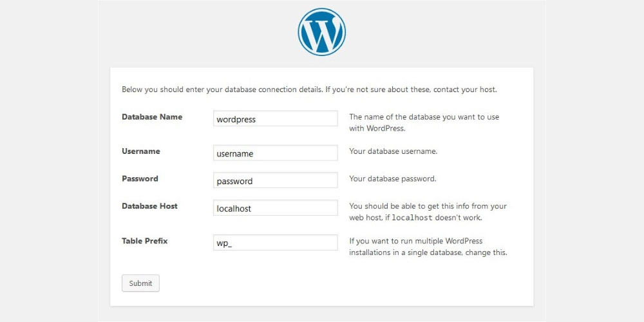Screen dimensions: 644x322
Task: Click the multiple installations description text
Action: pyautogui.click(x=428, y=247)
